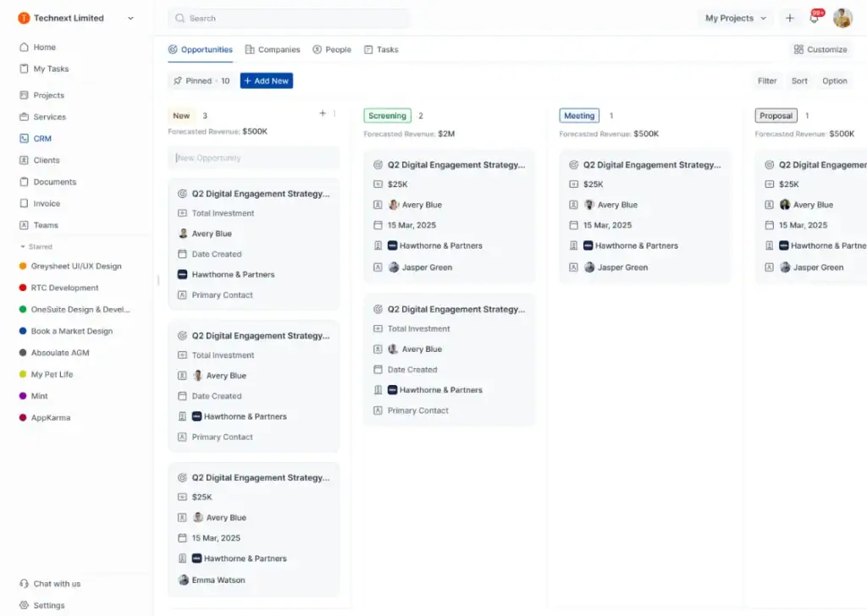Image resolution: width=867 pixels, height=616 pixels.
Task: Open the My Projects dropdown
Action: 736,18
